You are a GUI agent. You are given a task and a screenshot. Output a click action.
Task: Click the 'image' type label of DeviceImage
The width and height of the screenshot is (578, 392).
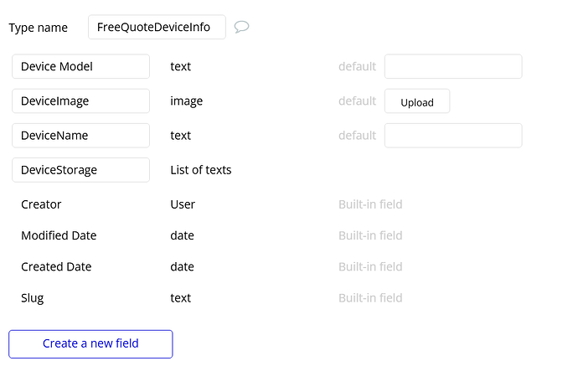tap(186, 101)
